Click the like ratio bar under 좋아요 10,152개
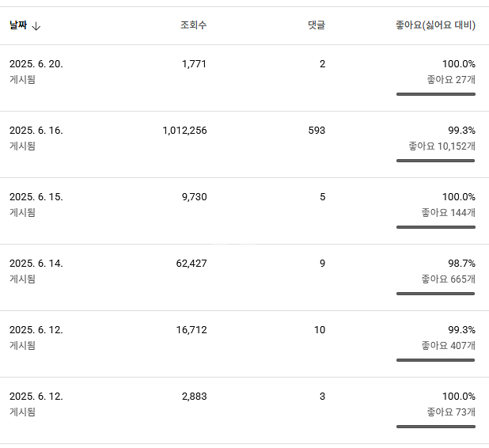The image size is (489, 448). click(435, 161)
